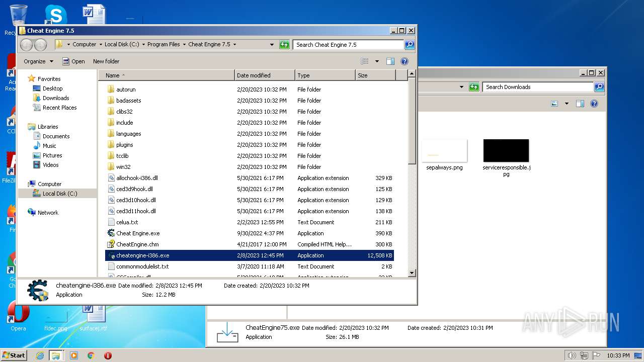Expand the view options dropdown arrow
Viewport: 644px width, 362px height.
click(x=377, y=61)
